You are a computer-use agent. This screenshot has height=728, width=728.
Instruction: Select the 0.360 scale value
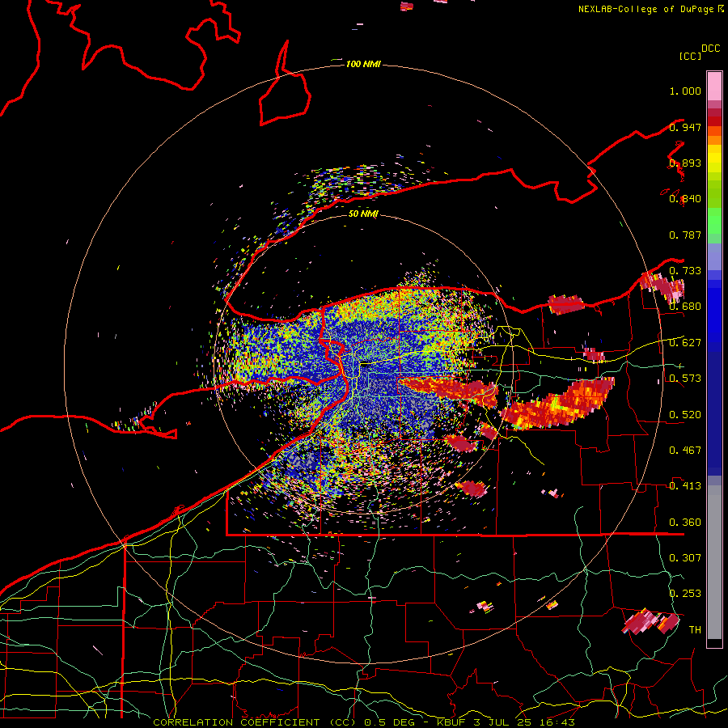tap(685, 523)
